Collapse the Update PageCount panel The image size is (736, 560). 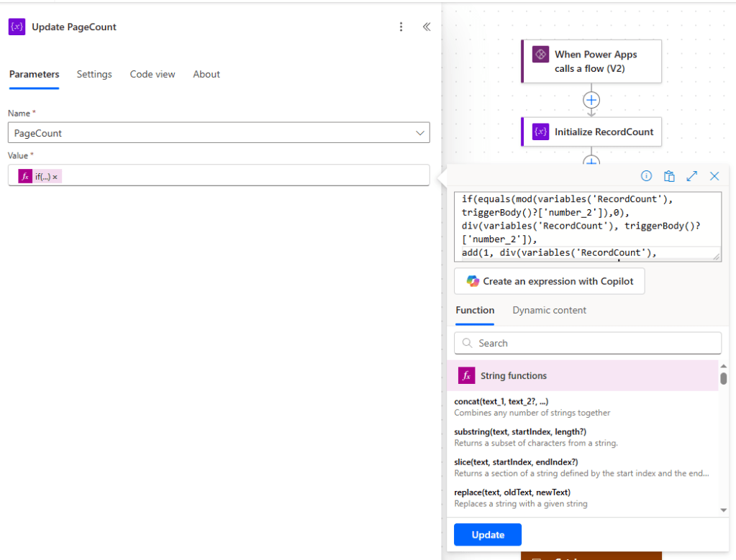426,27
